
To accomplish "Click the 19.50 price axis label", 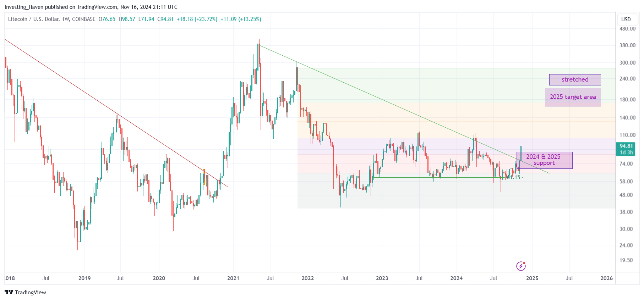I will (626, 260).
